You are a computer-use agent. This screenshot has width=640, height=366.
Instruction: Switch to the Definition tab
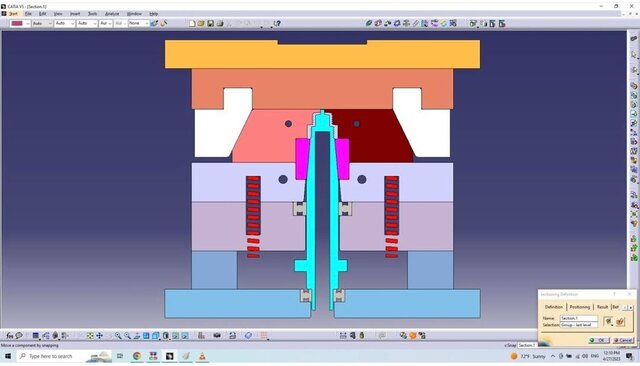coord(554,307)
